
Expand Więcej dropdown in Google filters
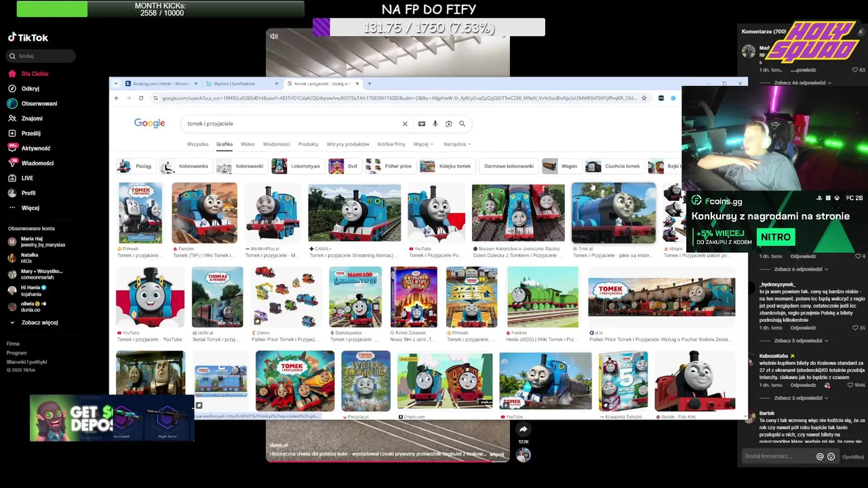pos(423,144)
